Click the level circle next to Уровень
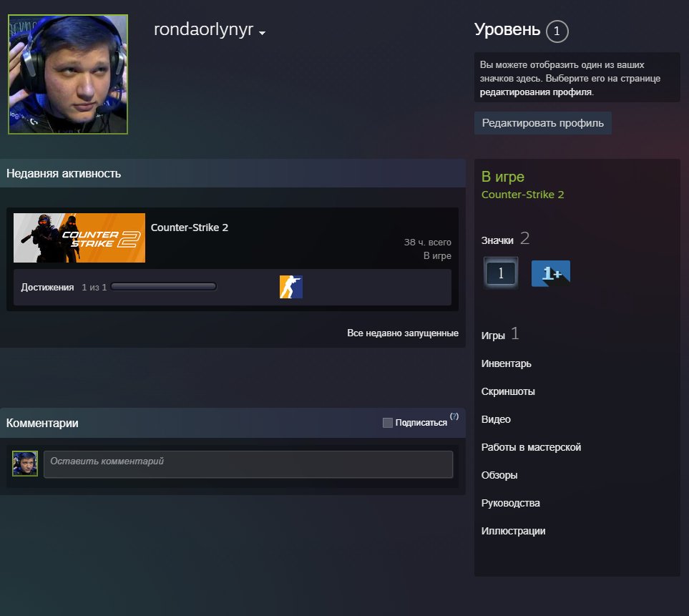This screenshot has width=689, height=616. click(x=557, y=31)
